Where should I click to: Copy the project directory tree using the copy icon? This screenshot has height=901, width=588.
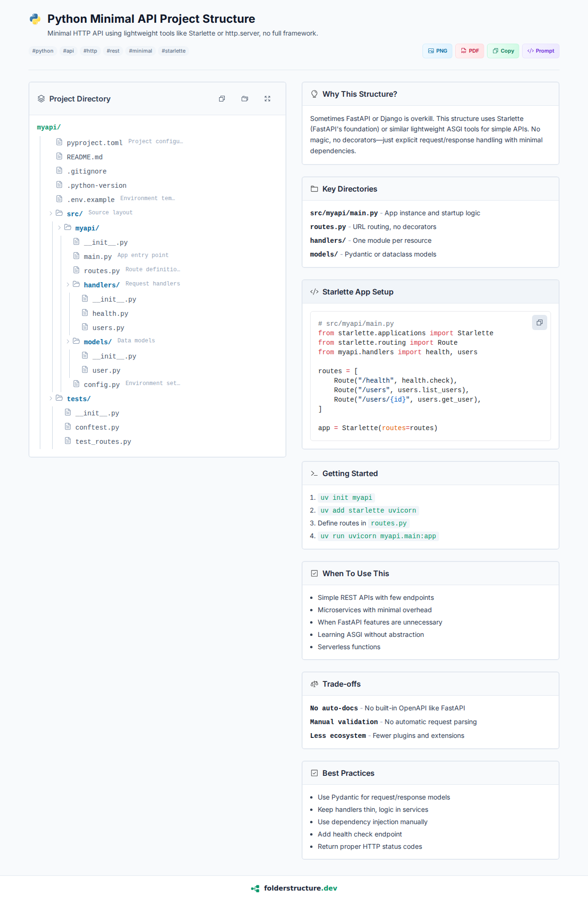[221, 99]
